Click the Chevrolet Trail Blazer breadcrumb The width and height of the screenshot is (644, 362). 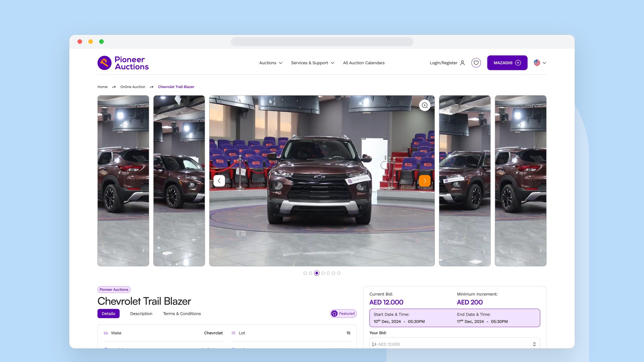(x=176, y=87)
